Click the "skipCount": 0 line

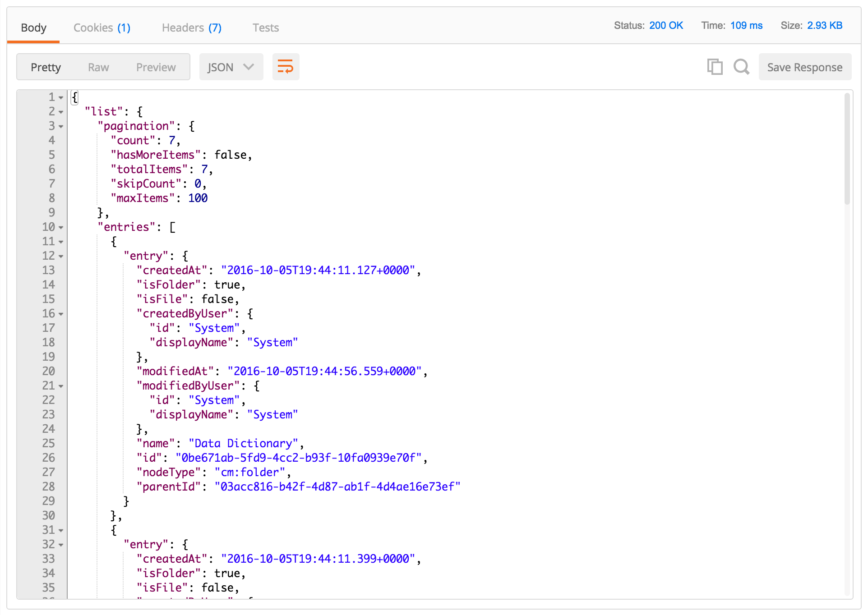[x=158, y=184]
